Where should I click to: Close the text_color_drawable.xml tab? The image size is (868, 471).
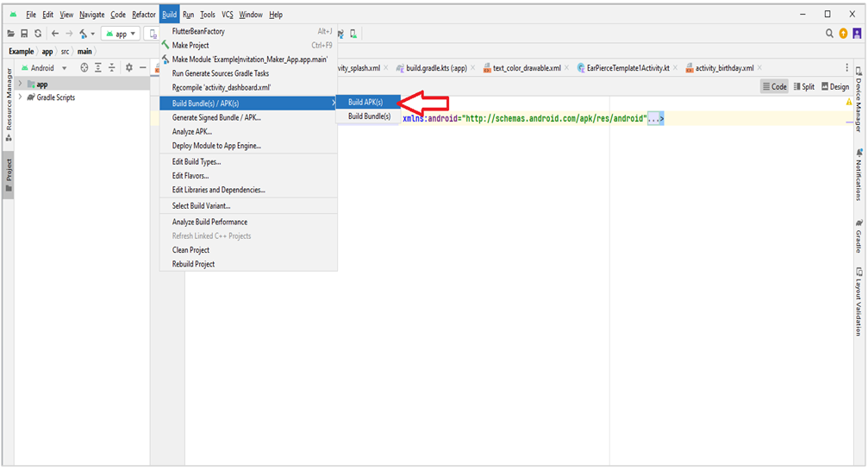pos(567,67)
